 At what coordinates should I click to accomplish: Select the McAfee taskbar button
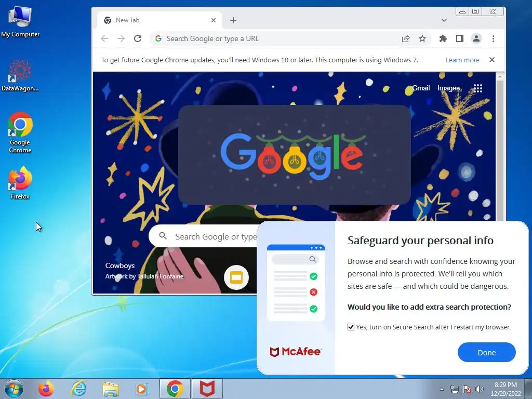[207, 389]
